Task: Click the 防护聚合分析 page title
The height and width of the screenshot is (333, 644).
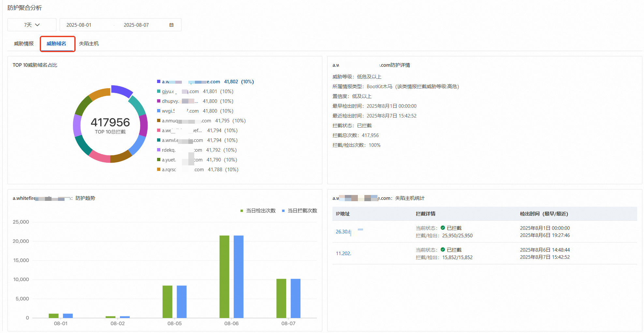Action: (x=25, y=8)
